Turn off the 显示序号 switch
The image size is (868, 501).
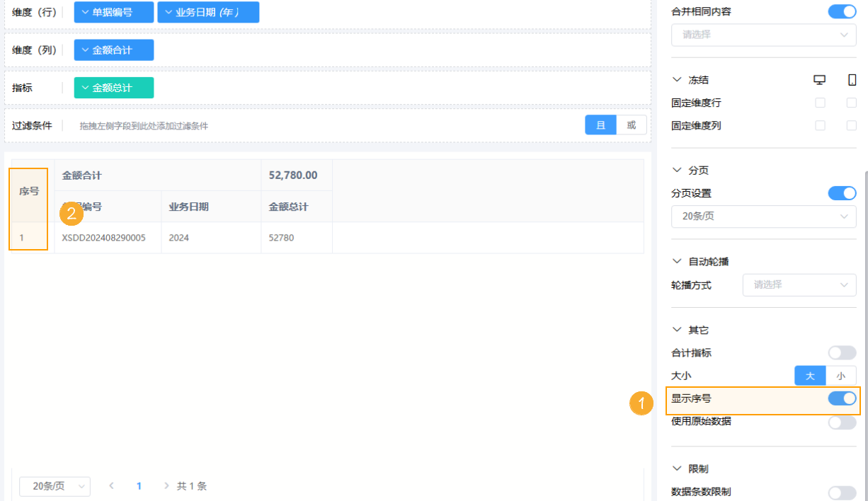pos(842,398)
